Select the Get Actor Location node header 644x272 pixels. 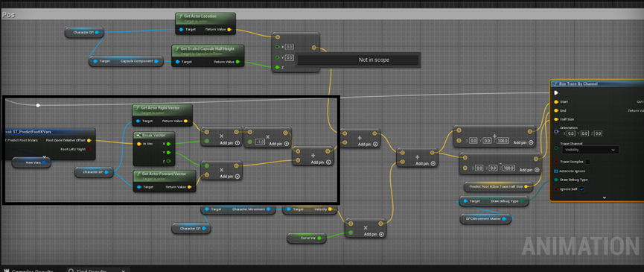coord(205,18)
